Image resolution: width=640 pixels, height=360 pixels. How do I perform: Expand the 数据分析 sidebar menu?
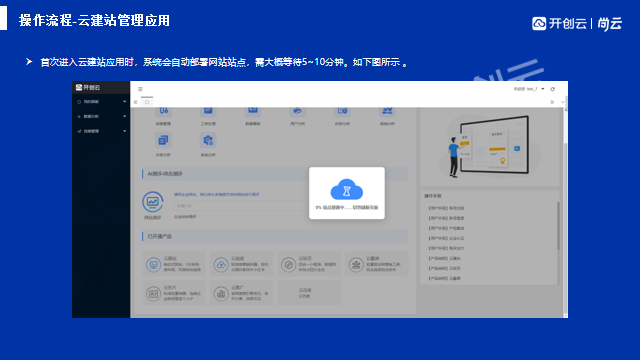click(x=101, y=116)
